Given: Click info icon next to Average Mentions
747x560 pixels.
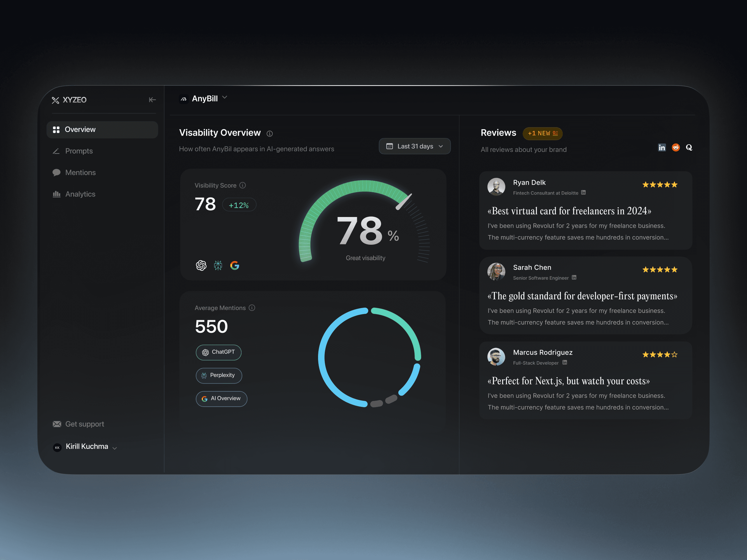Looking at the screenshot, I should [x=252, y=307].
